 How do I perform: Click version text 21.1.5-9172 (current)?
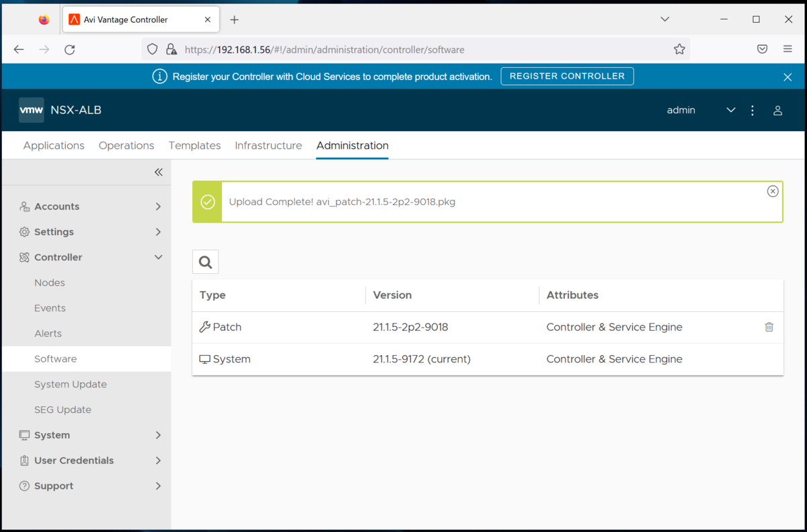pos(422,359)
